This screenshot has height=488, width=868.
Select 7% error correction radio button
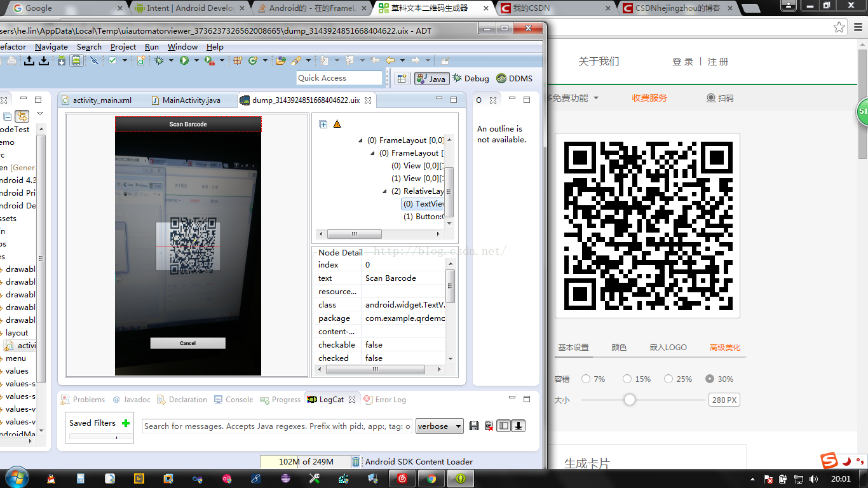point(586,379)
